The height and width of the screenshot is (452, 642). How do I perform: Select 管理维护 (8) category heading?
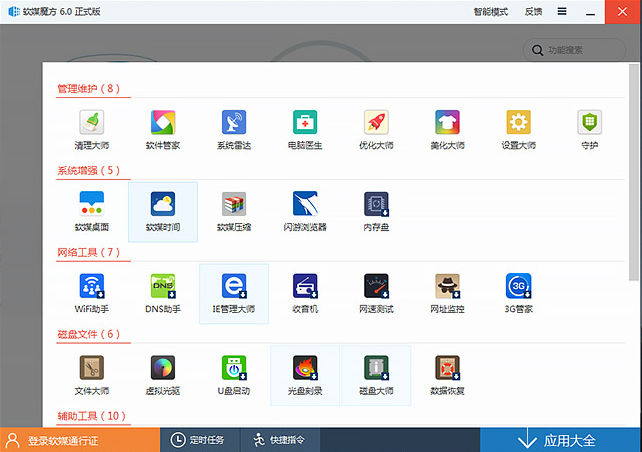point(88,88)
